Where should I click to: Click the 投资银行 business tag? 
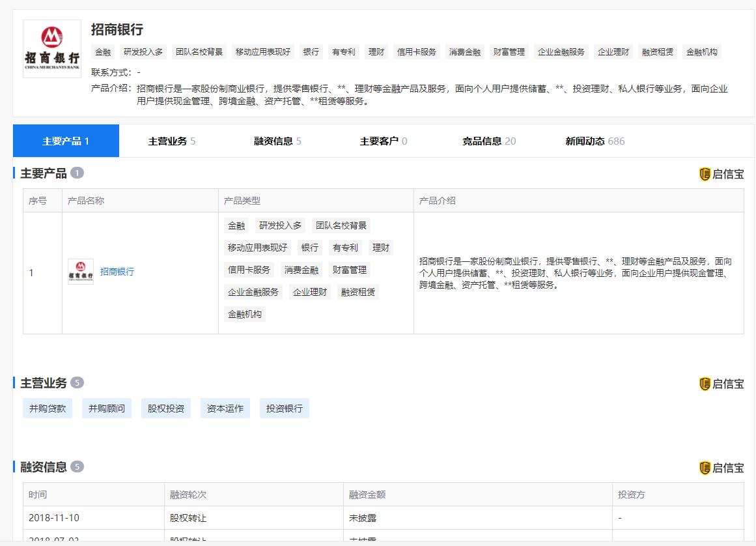pos(284,408)
